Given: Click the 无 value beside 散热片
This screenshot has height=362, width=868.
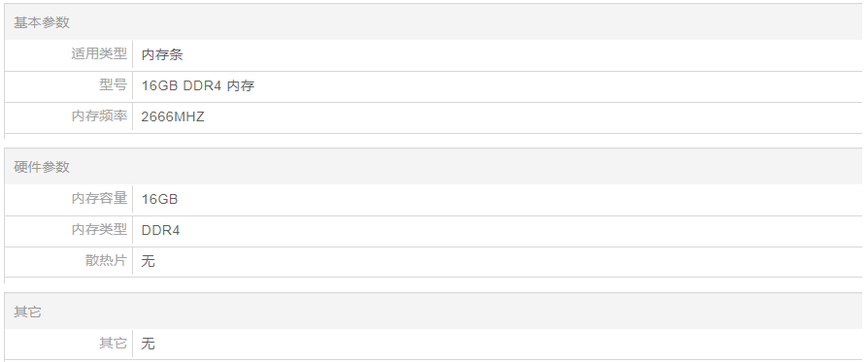Looking at the screenshot, I should pos(148,261).
